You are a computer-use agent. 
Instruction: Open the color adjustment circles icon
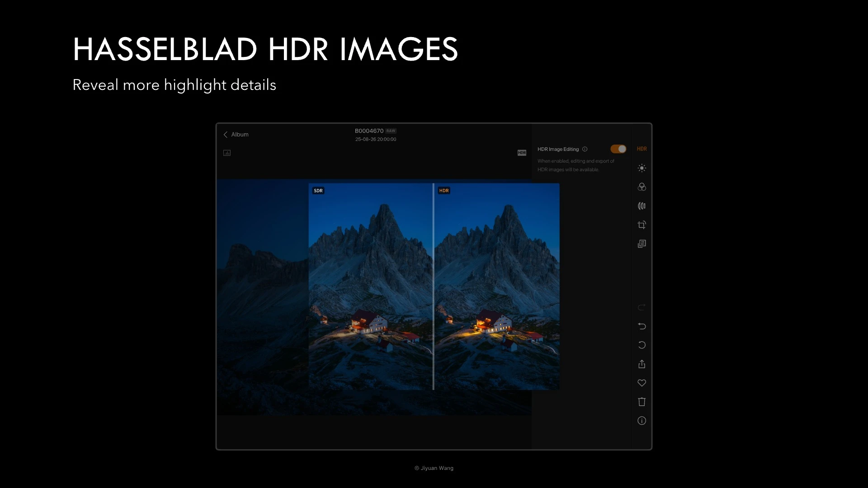click(x=642, y=187)
